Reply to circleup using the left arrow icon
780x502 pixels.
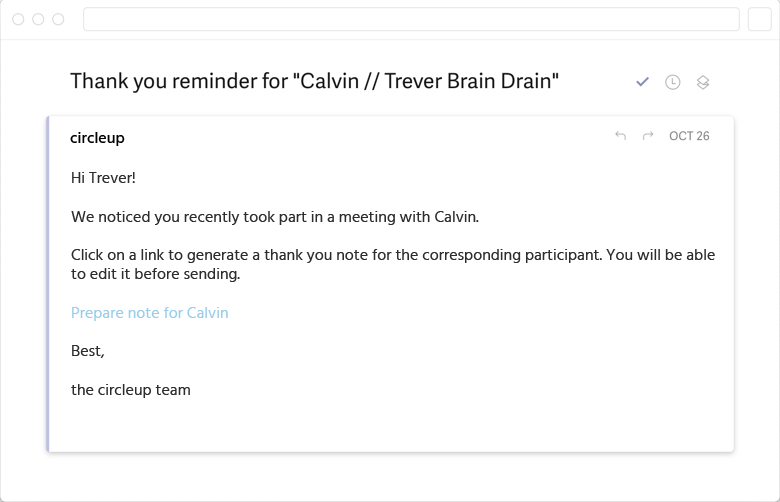pyautogui.click(x=620, y=135)
